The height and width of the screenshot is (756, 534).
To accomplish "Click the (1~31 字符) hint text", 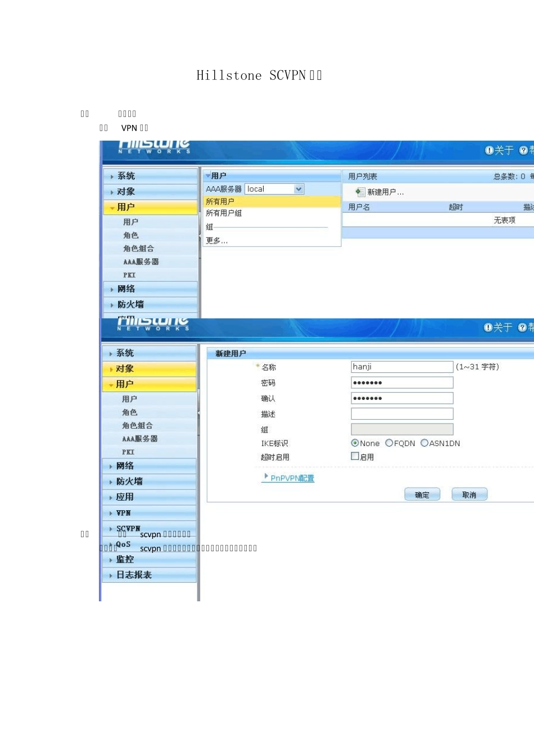I will click(x=477, y=367).
